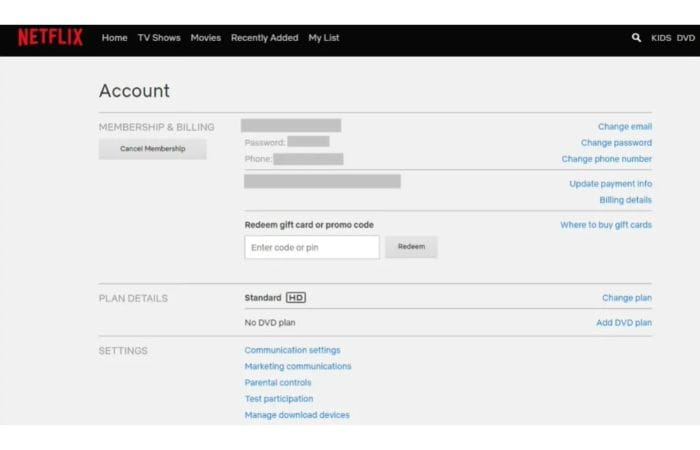The image size is (700, 450).
Task: Open My List from the navigation bar
Action: click(324, 38)
